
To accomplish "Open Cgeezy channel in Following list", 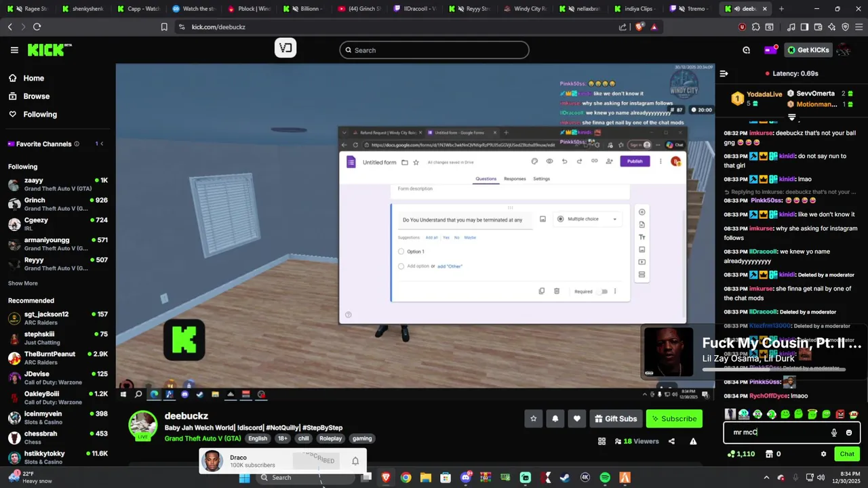I will click(58, 224).
